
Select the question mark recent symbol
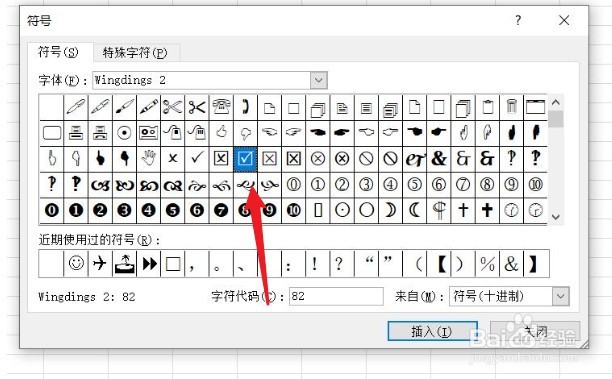tap(339, 263)
